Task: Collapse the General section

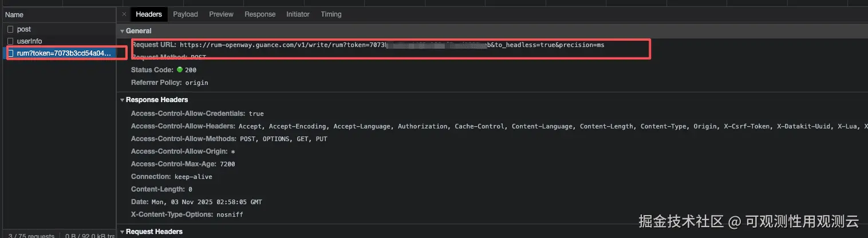Action: (122, 31)
